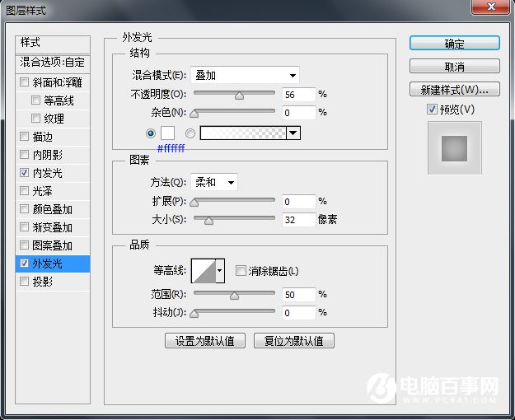This screenshot has width=515, height=420.
Task: Enable the 颜色叠加 checkbox
Action: (24, 208)
